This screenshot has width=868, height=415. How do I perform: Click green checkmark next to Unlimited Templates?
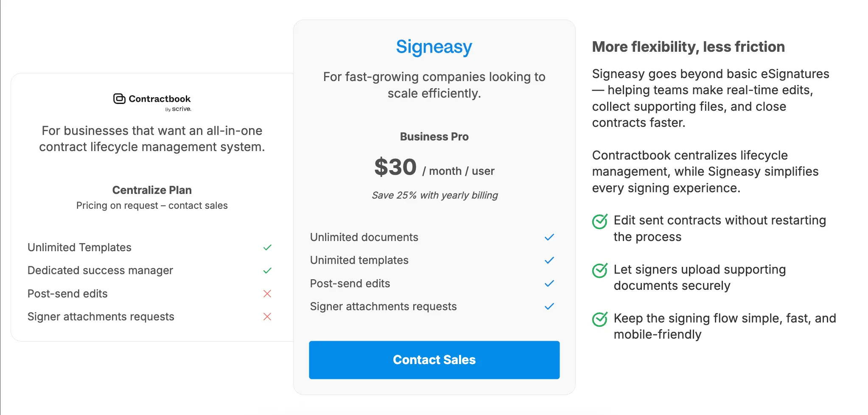click(267, 247)
